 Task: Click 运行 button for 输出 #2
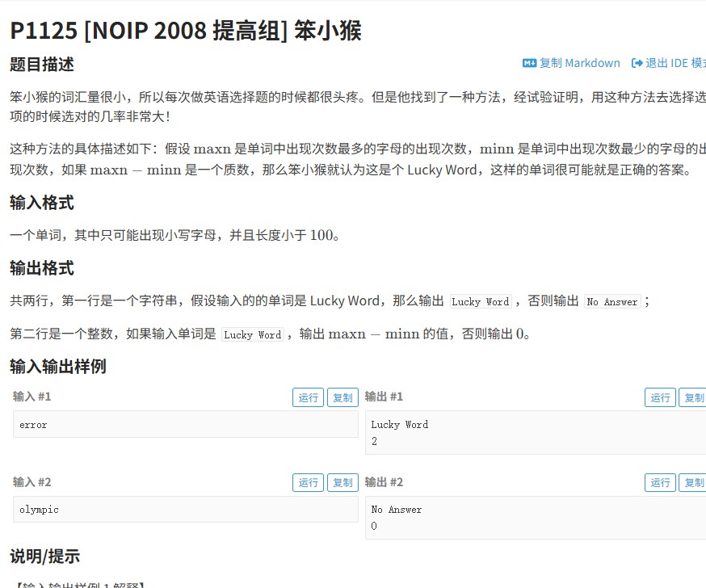[660, 483]
